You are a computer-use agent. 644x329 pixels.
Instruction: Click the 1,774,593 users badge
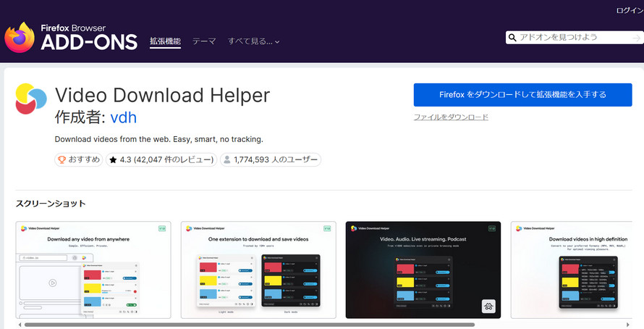pos(270,159)
